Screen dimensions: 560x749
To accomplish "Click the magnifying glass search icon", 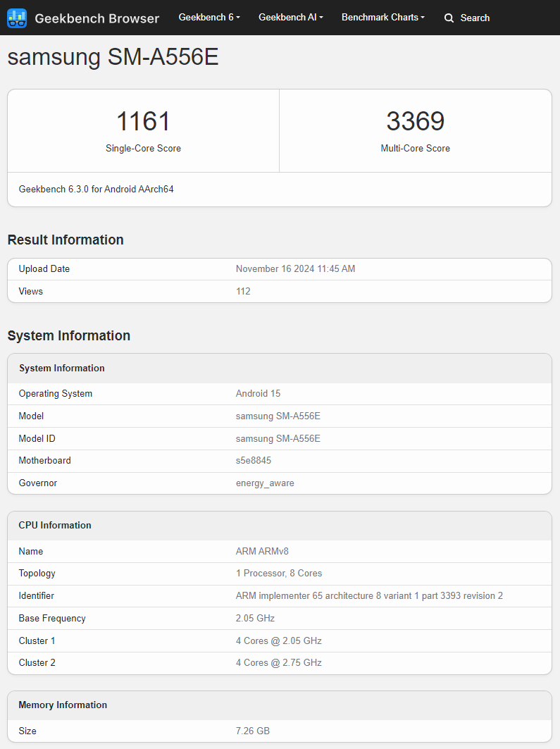I will [449, 18].
